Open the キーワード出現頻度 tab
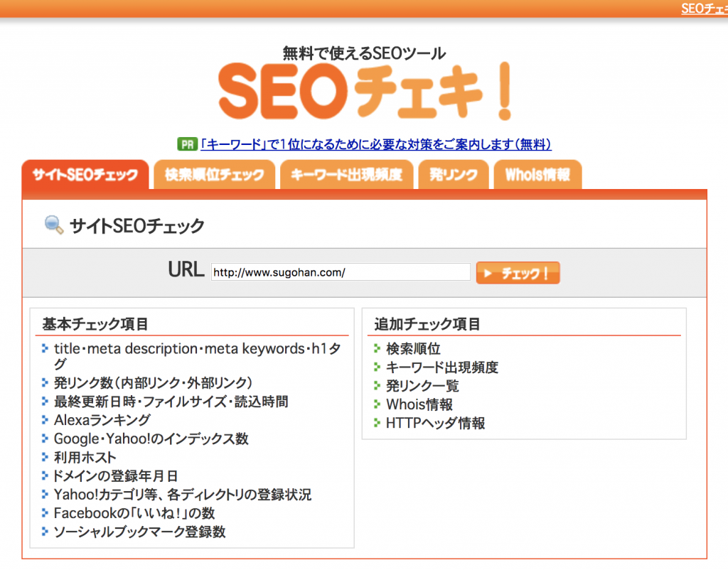728x570 pixels. tap(346, 175)
